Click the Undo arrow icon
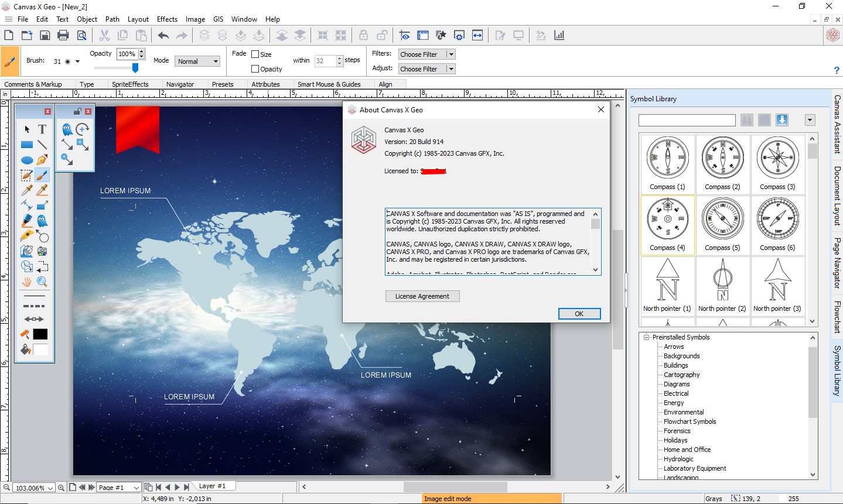Image resolution: width=843 pixels, height=504 pixels. [163, 36]
